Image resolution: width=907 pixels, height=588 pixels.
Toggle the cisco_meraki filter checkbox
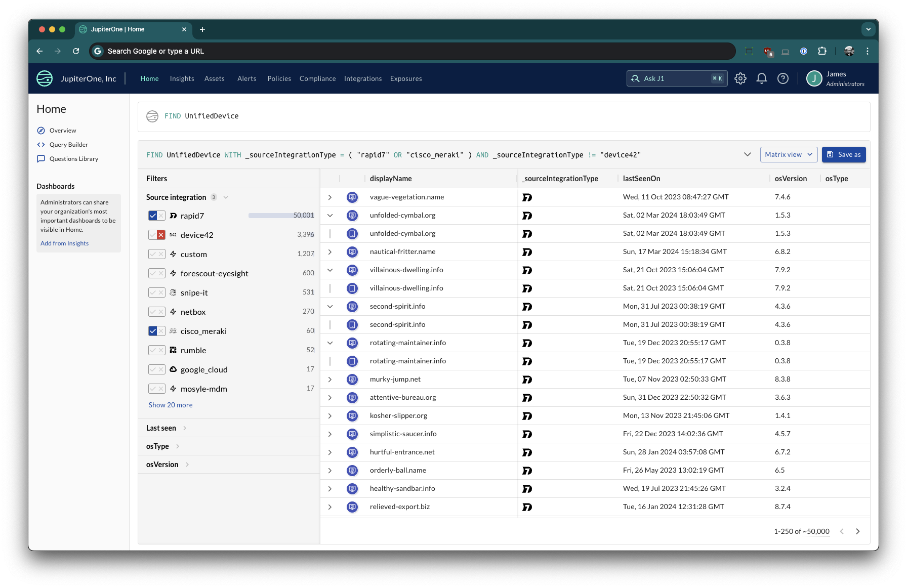(153, 331)
